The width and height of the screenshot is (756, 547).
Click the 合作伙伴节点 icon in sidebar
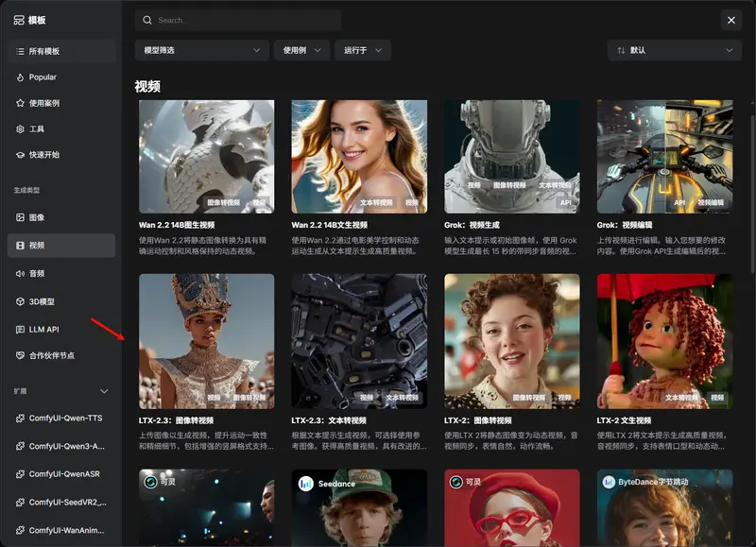[20, 355]
